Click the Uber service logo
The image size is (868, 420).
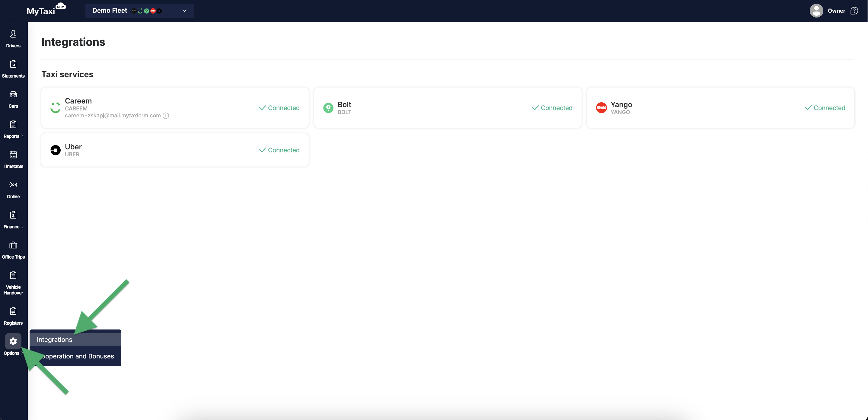click(x=55, y=150)
